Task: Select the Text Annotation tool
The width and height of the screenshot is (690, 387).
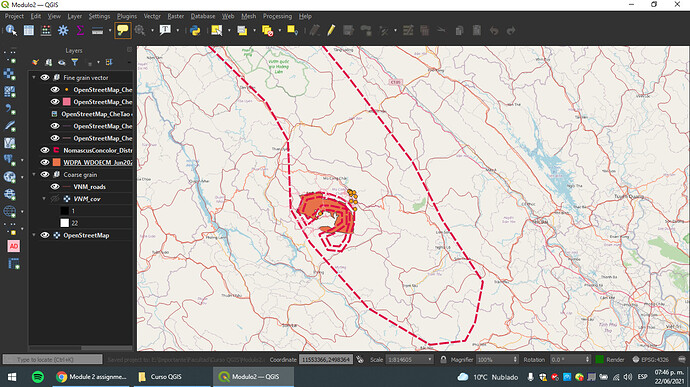Action: pos(165,30)
